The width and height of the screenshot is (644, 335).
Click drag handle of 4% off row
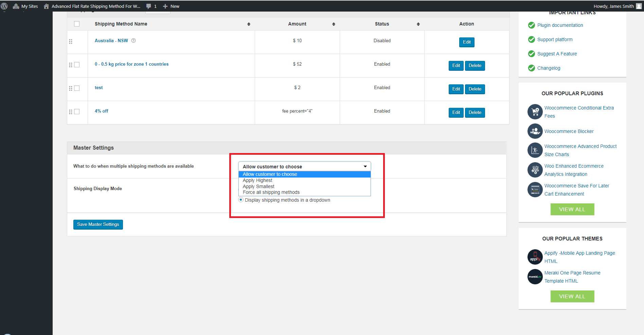click(x=71, y=112)
